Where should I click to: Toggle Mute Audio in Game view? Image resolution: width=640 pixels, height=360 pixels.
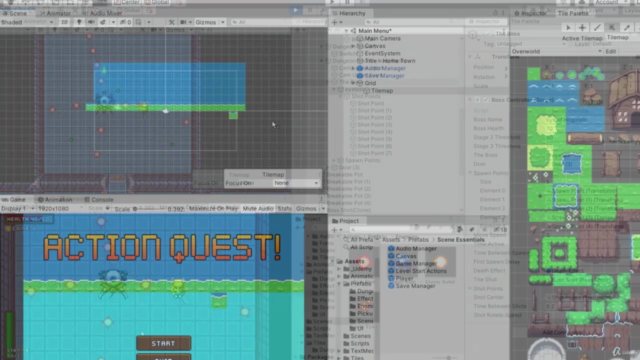pos(258,209)
